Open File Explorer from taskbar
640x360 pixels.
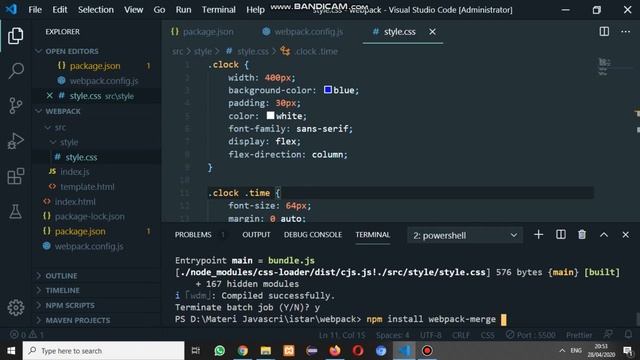click(x=266, y=351)
